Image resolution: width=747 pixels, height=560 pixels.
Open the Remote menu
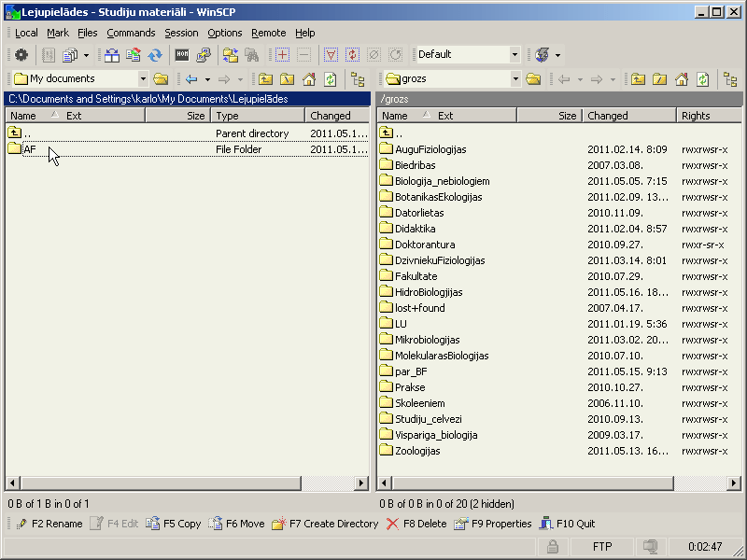point(268,33)
